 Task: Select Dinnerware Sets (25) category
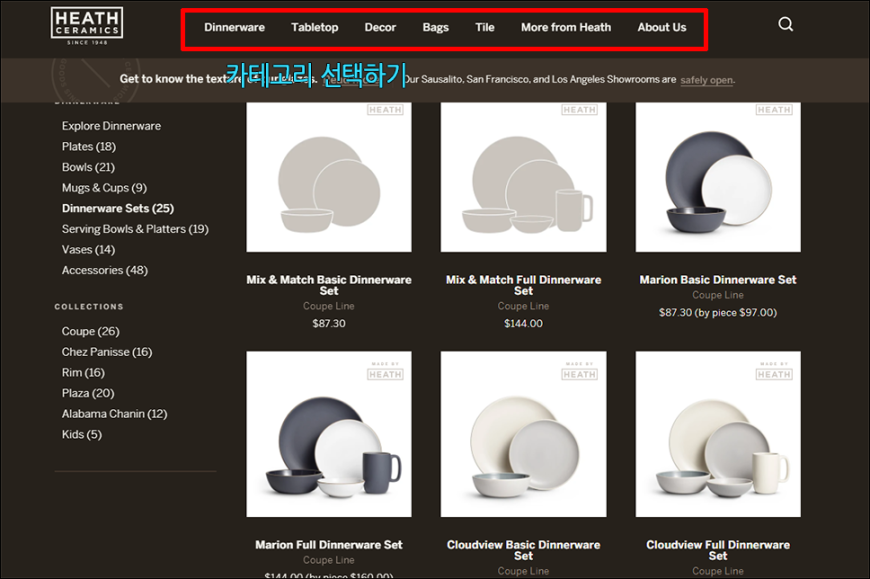click(118, 209)
